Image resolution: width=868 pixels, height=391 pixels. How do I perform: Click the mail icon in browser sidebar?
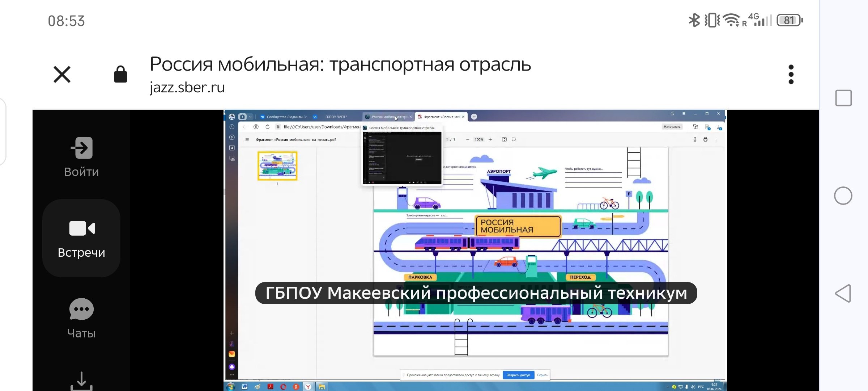pyautogui.click(x=232, y=354)
